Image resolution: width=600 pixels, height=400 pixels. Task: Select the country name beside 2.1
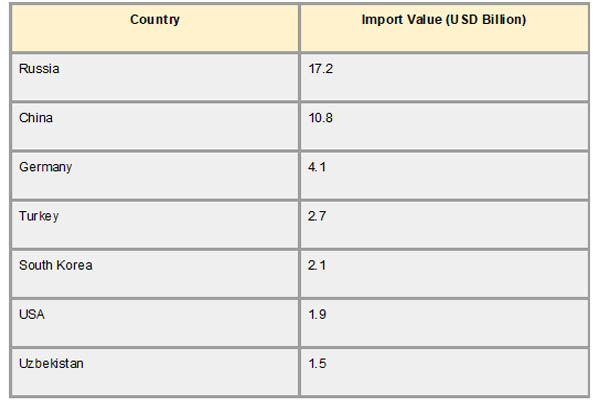(x=55, y=265)
